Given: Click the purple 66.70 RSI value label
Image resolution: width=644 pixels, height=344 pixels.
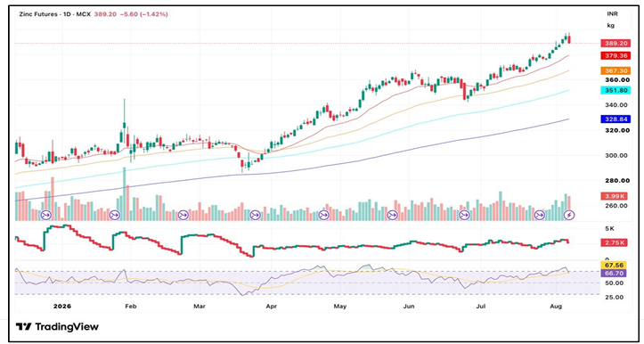Looking at the screenshot, I should click(x=613, y=273).
